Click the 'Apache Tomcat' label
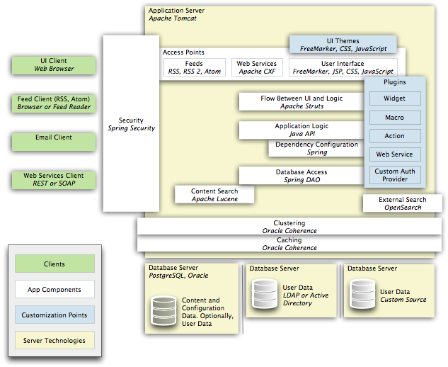 point(173,19)
